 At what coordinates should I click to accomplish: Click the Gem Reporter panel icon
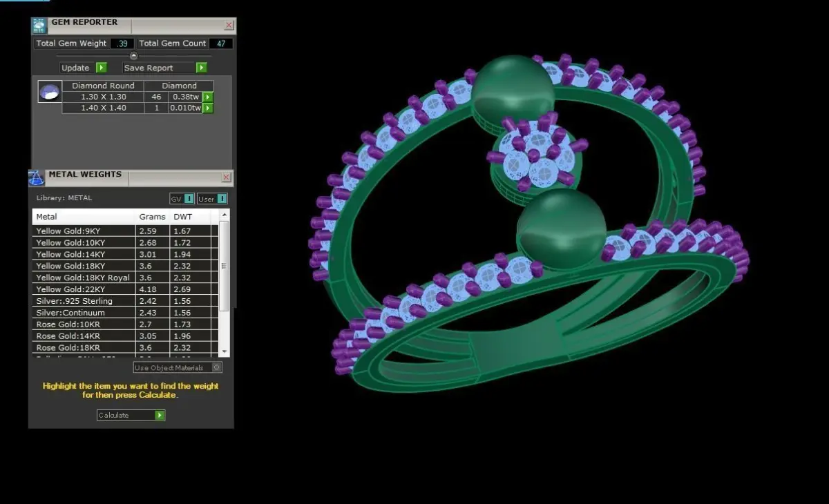(39, 26)
